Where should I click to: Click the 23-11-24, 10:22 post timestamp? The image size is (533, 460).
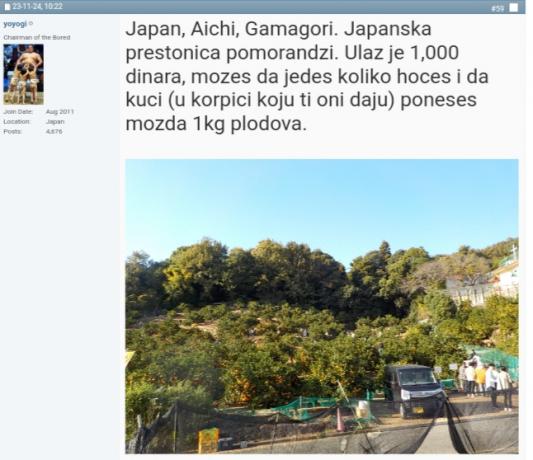tap(37, 6)
